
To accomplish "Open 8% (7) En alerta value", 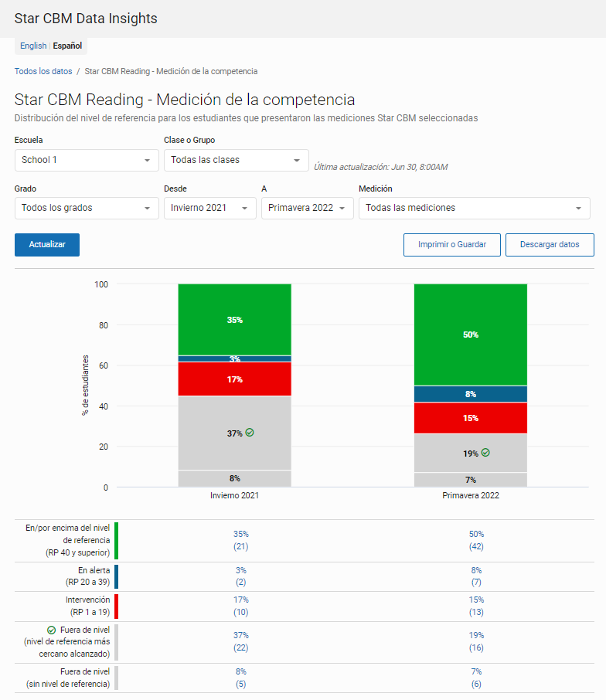I will (476, 576).
